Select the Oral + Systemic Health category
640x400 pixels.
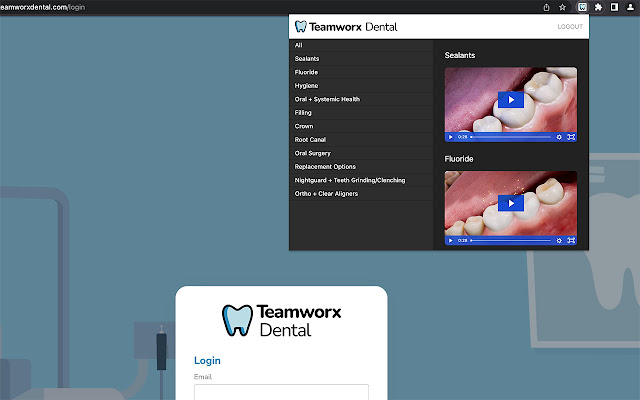361,99
